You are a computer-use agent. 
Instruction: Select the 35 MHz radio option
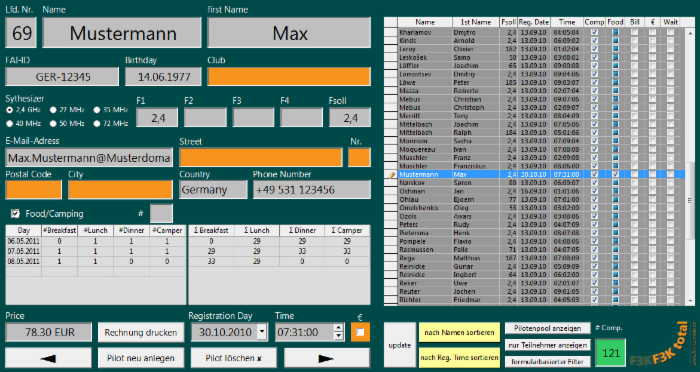click(97, 110)
